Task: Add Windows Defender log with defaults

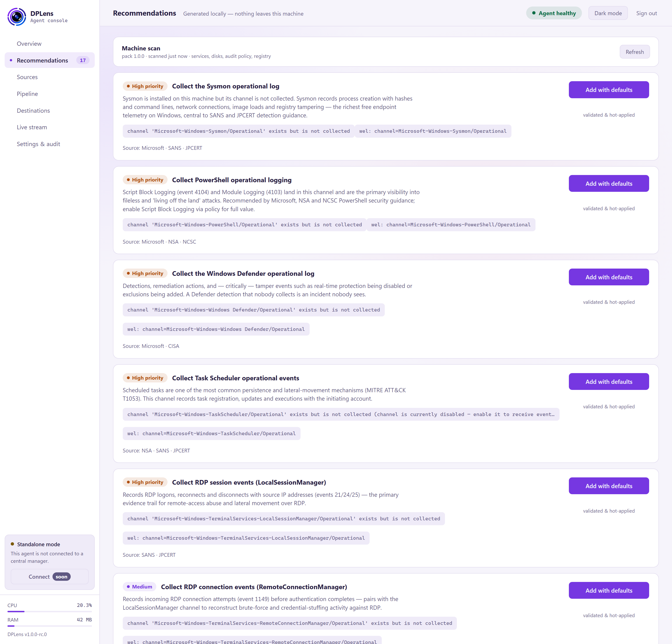Action: [x=609, y=277]
